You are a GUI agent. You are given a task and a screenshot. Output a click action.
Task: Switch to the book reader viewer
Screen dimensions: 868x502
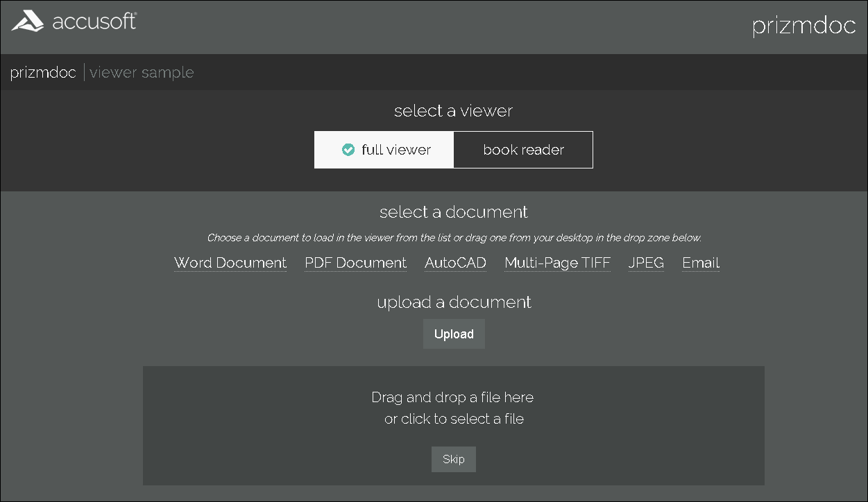click(x=523, y=149)
